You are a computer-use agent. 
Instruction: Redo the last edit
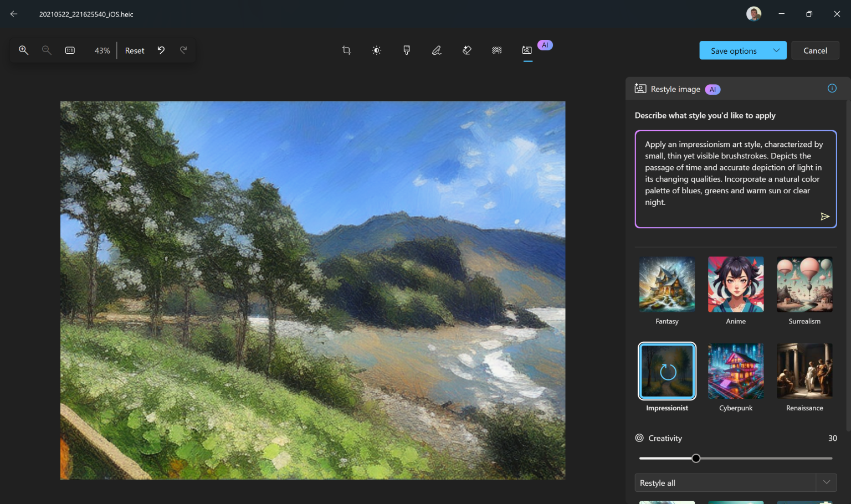tap(183, 50)
